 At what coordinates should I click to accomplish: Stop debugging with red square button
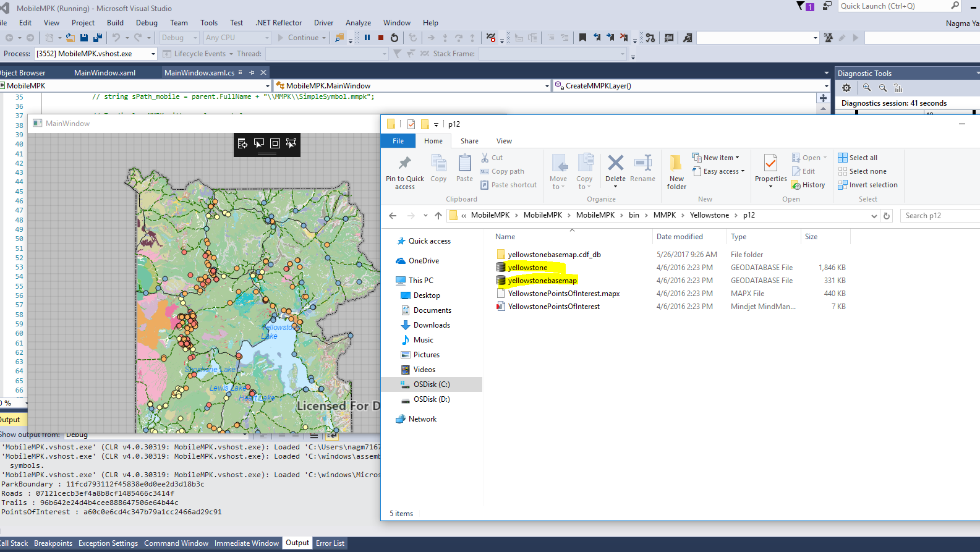tap(381, 38)
